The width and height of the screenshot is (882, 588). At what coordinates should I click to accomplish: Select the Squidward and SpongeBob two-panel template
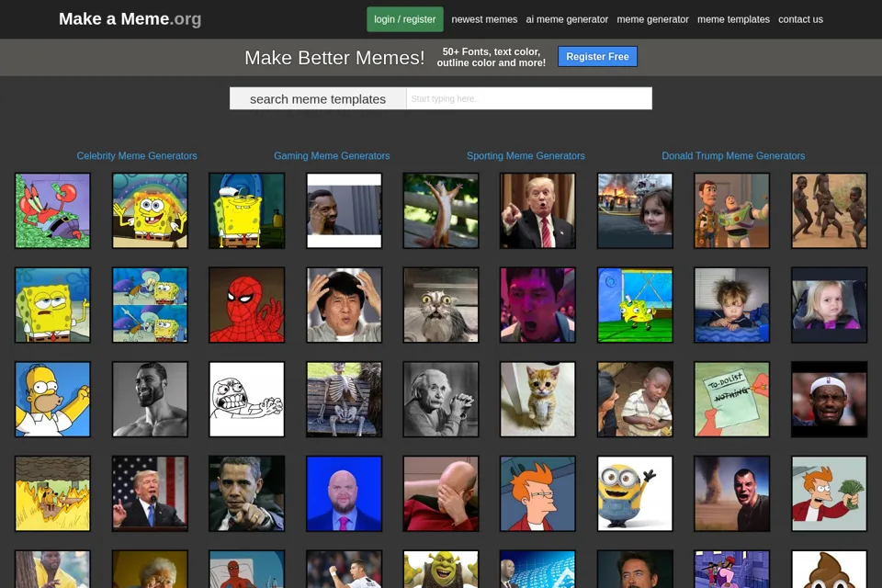[150, 305]
